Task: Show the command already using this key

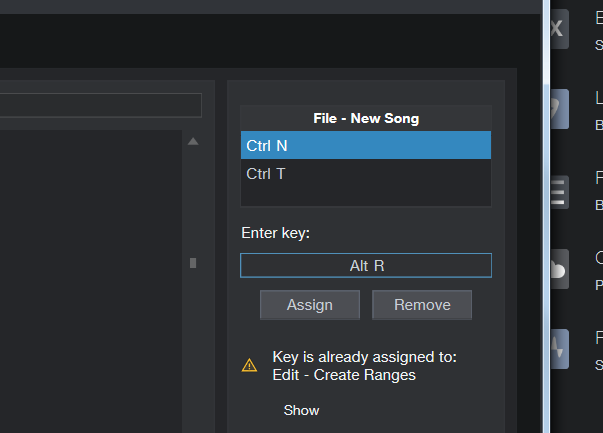Action: 302,410
